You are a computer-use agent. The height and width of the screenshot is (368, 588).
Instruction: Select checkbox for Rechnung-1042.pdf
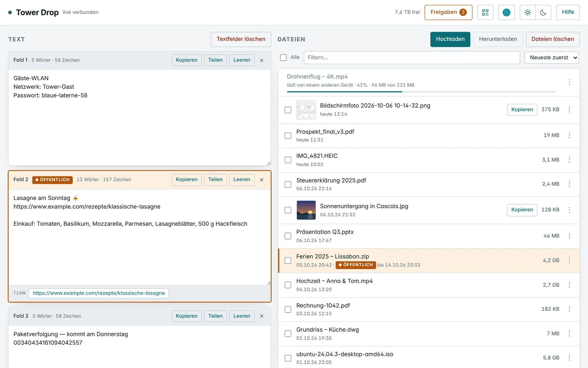coord(288,309)
